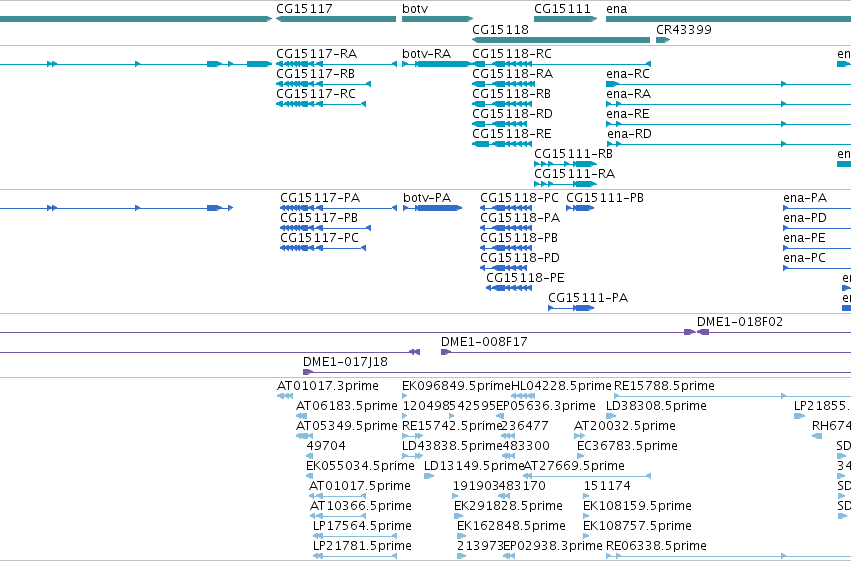This screenshot has width=851, height=561.
Task: Select the CG15117 gene bar
Action: (336, 19)
